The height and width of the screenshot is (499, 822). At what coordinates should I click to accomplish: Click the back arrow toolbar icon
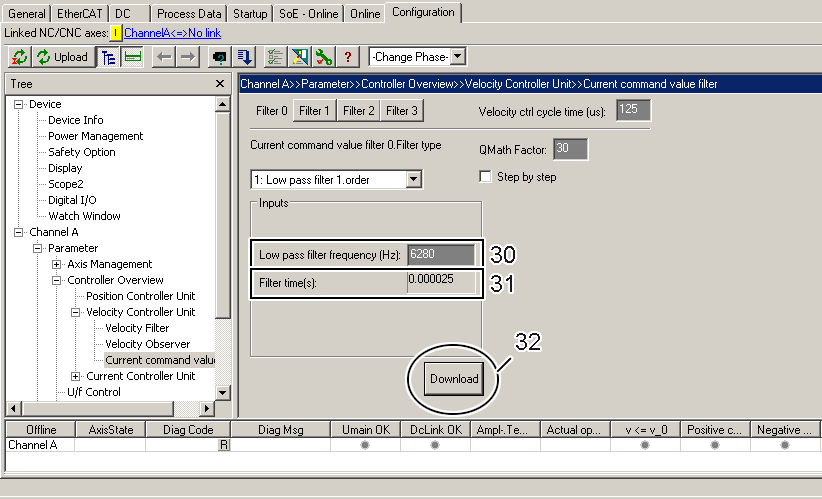click(x=164, y=57)
